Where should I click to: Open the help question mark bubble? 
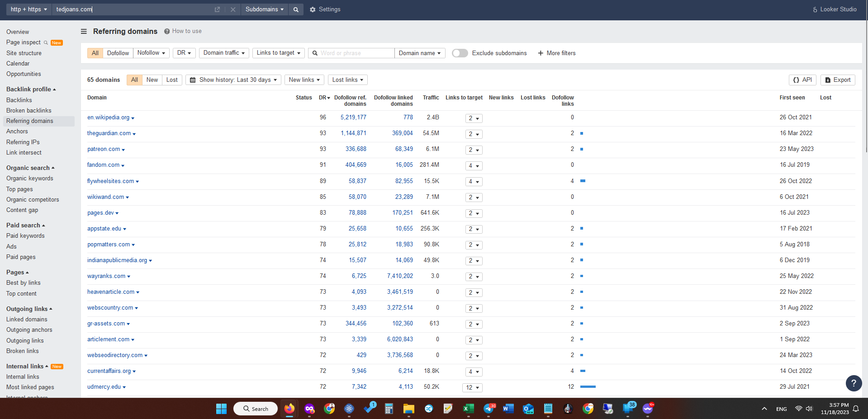854,383
